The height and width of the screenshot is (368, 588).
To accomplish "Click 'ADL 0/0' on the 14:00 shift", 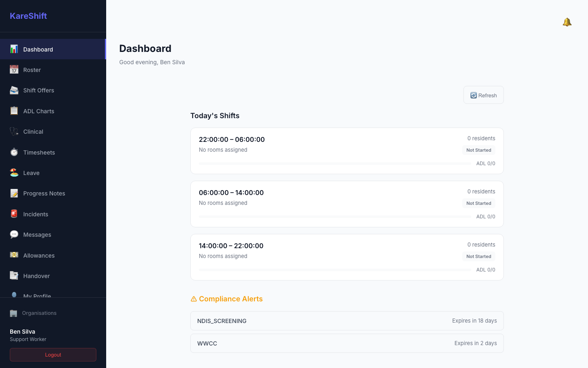I will (486, 270).
